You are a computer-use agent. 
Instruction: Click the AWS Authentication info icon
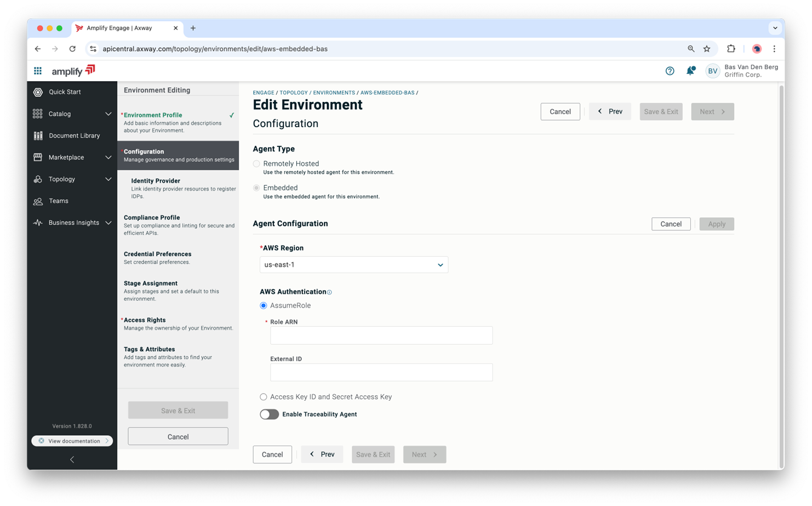point(329,292)
